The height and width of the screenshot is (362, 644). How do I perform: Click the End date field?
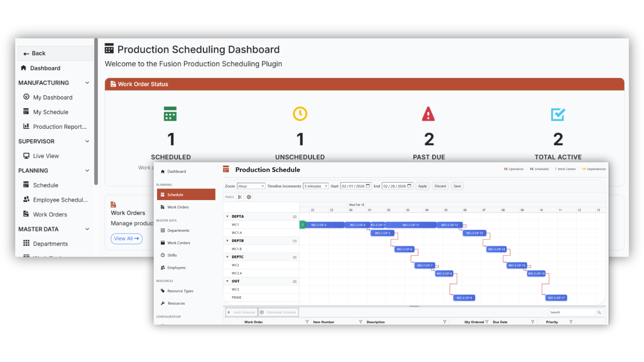[x=397, y=186]
